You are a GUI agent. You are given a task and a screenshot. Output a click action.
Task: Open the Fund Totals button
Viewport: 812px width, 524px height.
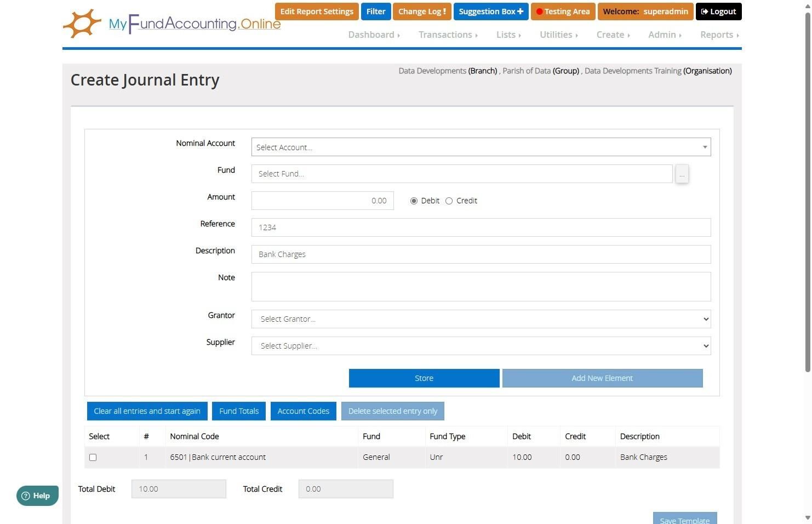[x=239, y=411]
